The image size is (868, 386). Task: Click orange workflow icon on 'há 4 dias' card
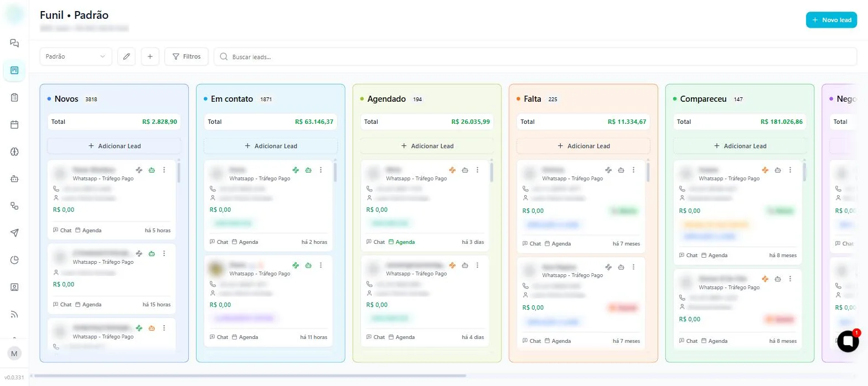point(452,265)
